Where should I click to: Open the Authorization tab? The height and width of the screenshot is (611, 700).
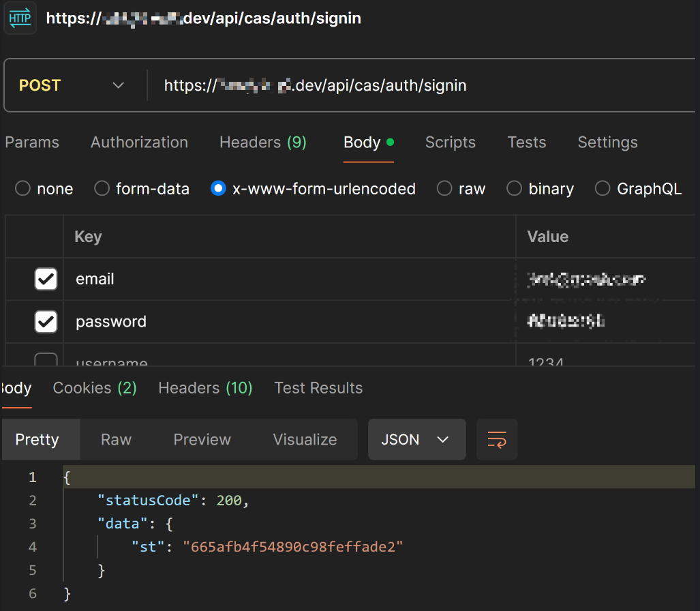(139, 143)
